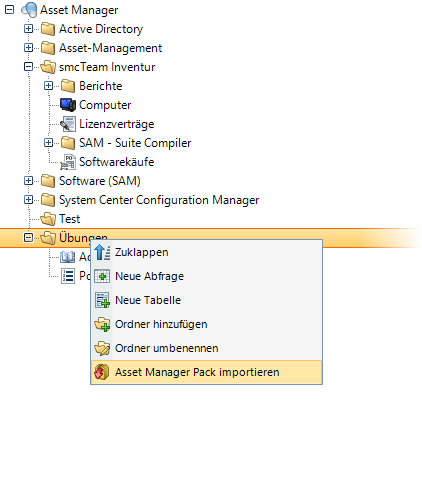Choose Neue Tabelle from context menu
This screenshot has width=422, height=487.
click(x=206, y=300)
